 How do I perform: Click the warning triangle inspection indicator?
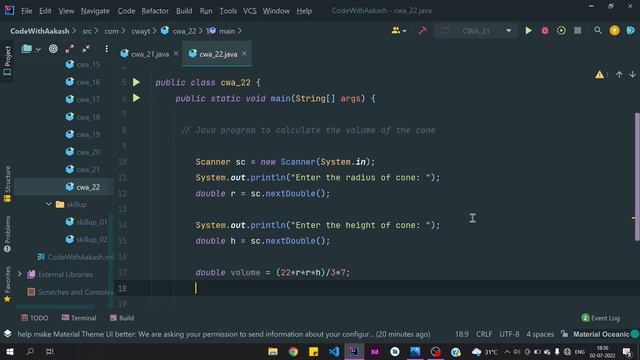tap(599, 75)
